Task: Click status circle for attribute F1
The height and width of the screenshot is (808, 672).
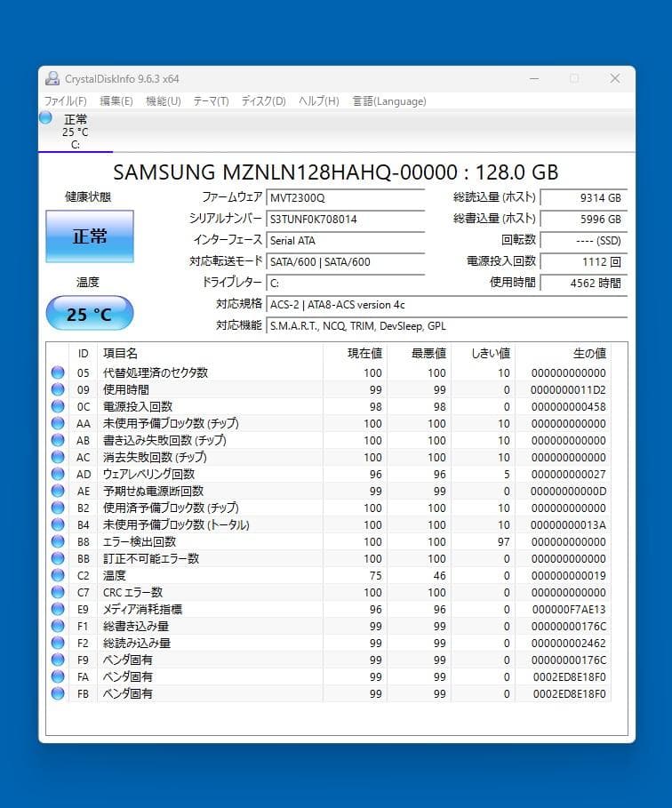Action: (x=58, y=626)
